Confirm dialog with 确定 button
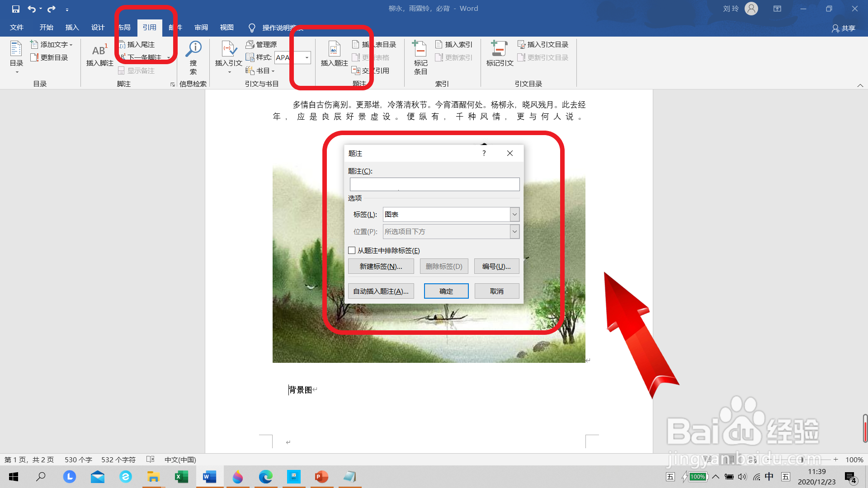Viewport: 868px width, 488px height. tap(446, 291)
